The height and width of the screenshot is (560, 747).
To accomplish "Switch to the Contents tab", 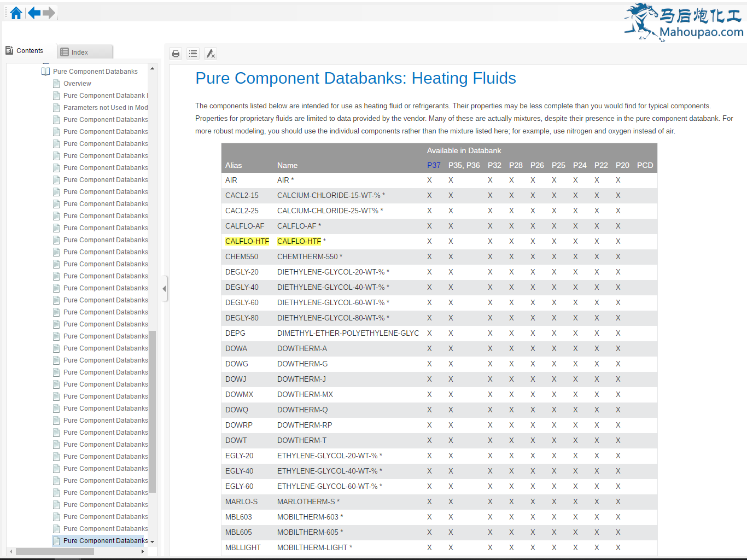I will tap(25, 51).
